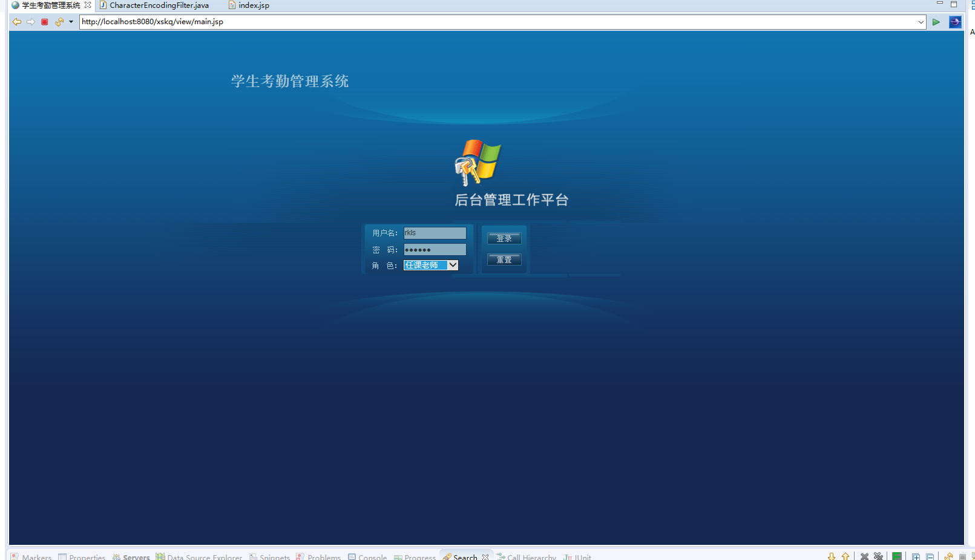Image resolution: width=975 pixels, height=560 pixels.
Task: Click the Forward navigation arrow
Action: [31, 22]
